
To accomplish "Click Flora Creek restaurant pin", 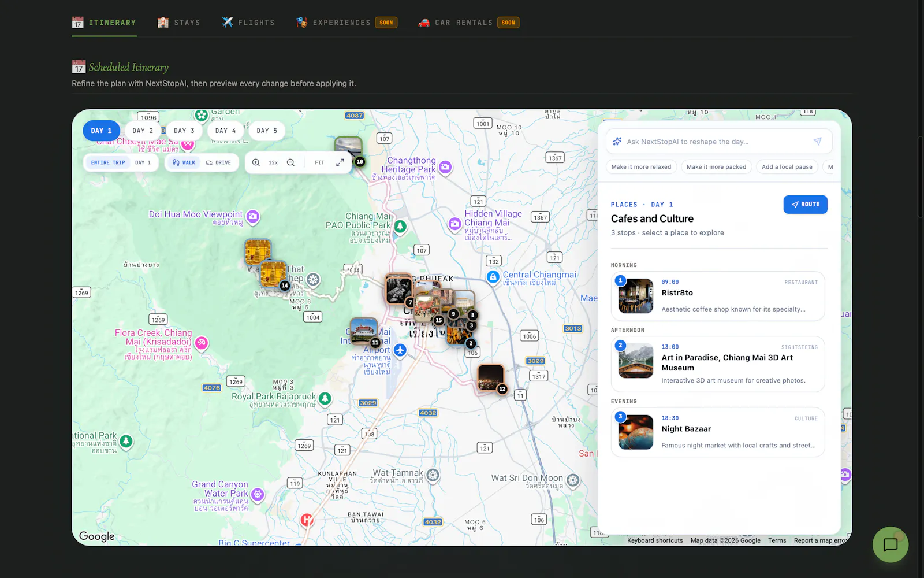I will click(x=201, y=343).
